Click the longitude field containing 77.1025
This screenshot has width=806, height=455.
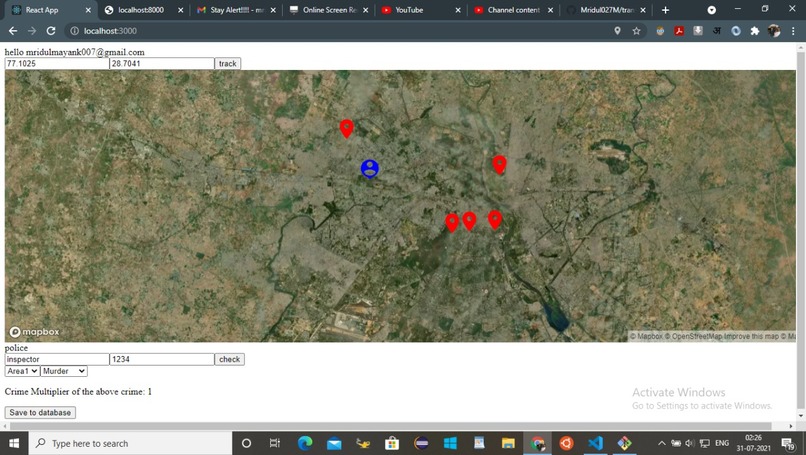[x=57, y=64]
